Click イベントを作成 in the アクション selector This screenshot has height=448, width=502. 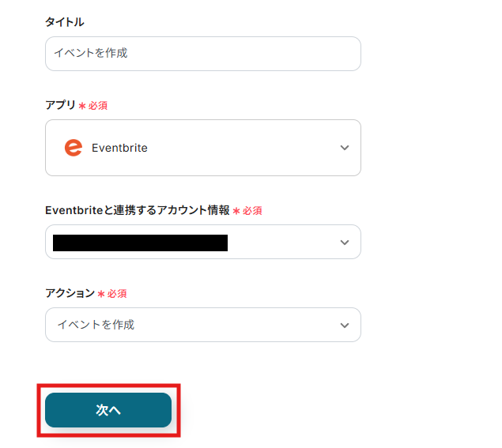pos(96,325)
